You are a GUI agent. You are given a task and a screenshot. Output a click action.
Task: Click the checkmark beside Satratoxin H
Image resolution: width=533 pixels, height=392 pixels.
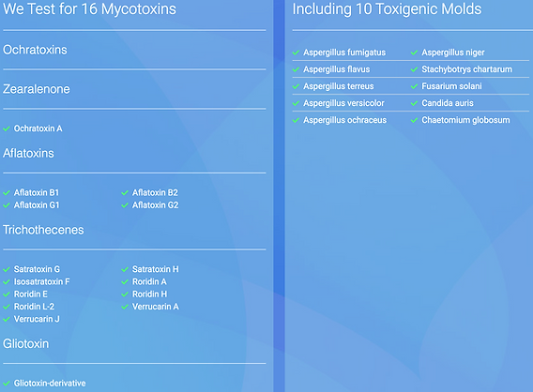click(125, 270)
